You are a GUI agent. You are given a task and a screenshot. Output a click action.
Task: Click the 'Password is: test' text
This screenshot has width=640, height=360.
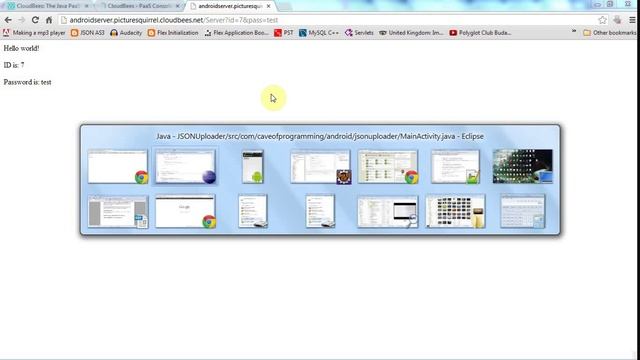[27, 82]
